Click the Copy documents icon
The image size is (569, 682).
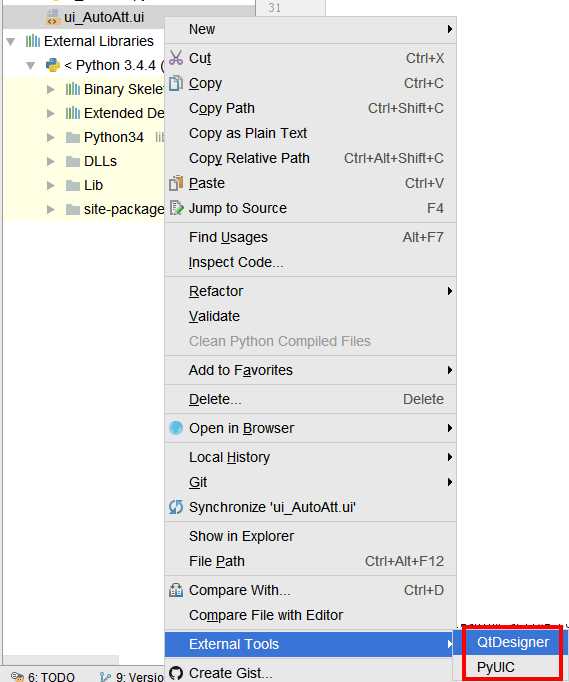[175, 83]
